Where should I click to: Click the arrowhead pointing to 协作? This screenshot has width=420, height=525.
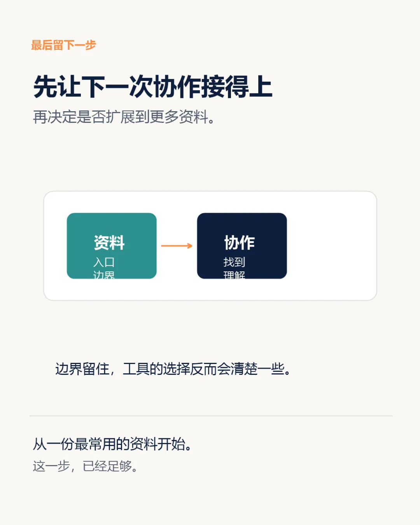click(x=190, y=246)
